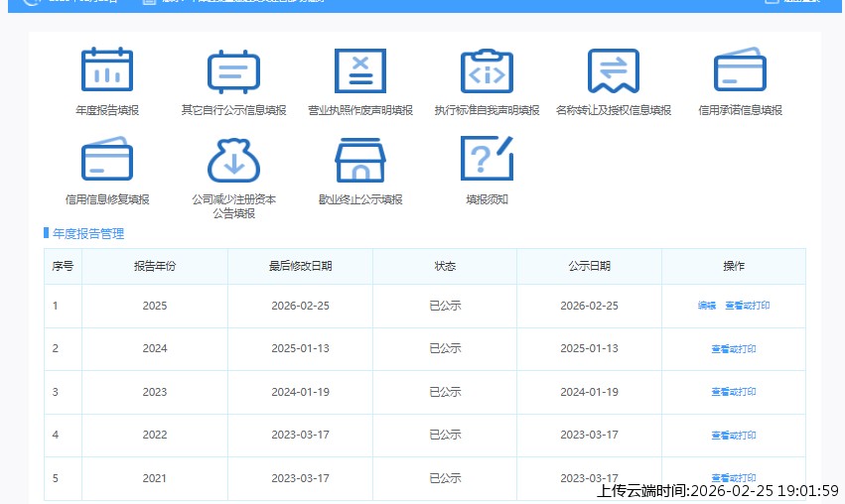Screen dimensions: 845x504
Task: Select the 年度报告管理 section heading
Action: [x=88, y=234]
